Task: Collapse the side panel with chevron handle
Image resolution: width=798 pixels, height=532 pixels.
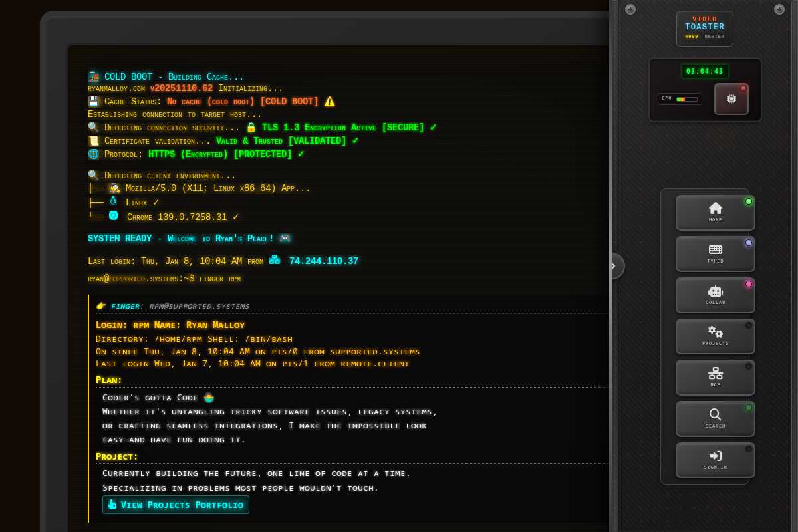Action: pos(614,266)
